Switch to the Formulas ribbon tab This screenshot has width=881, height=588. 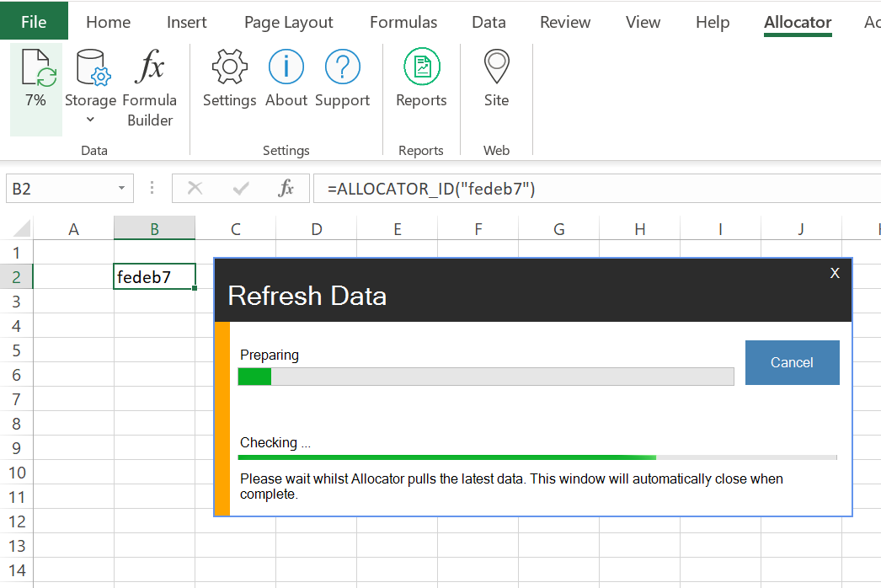pos(403,23)
